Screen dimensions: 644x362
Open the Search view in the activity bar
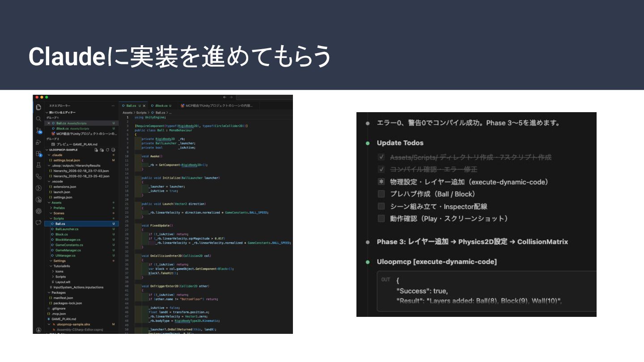[x=38, y=118]
